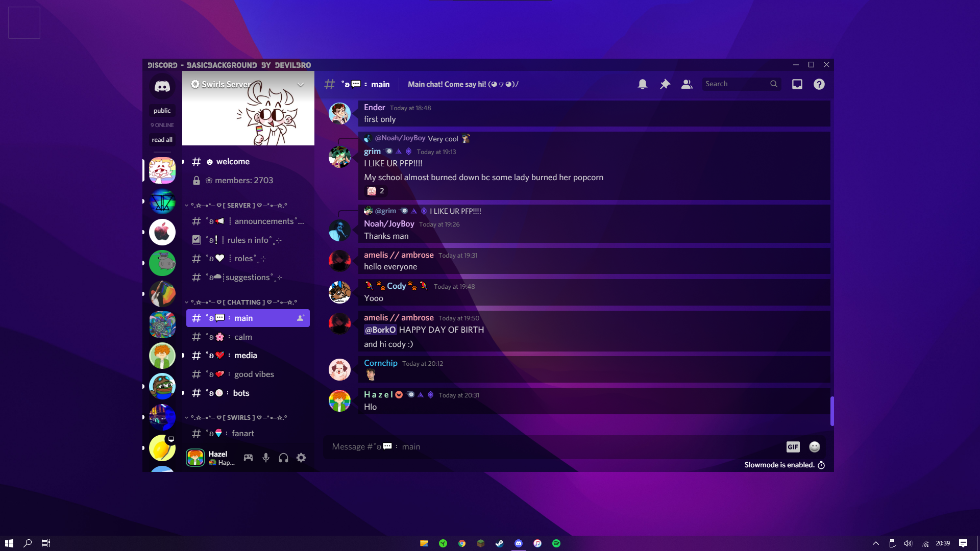Viewport: 980px width, 551px height.
Task: Click the public button
Action: (x=162, y=111)
